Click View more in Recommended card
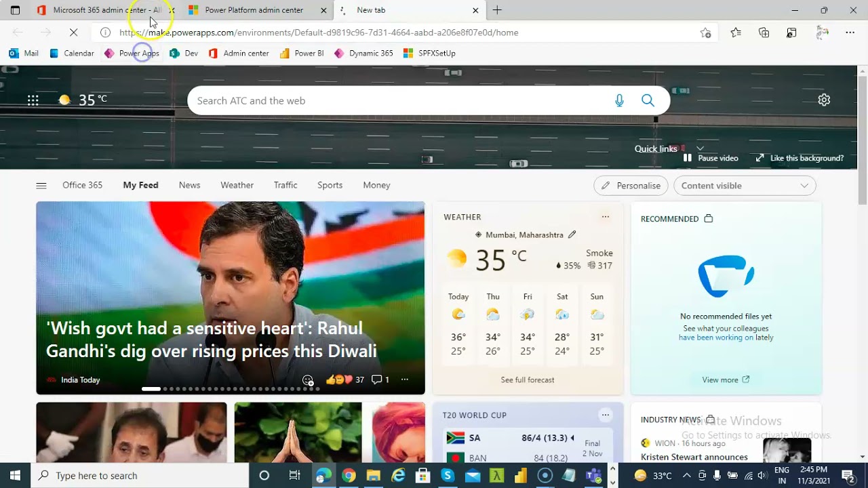The height and width of the screenshot is (488, 868). [726, 380]
